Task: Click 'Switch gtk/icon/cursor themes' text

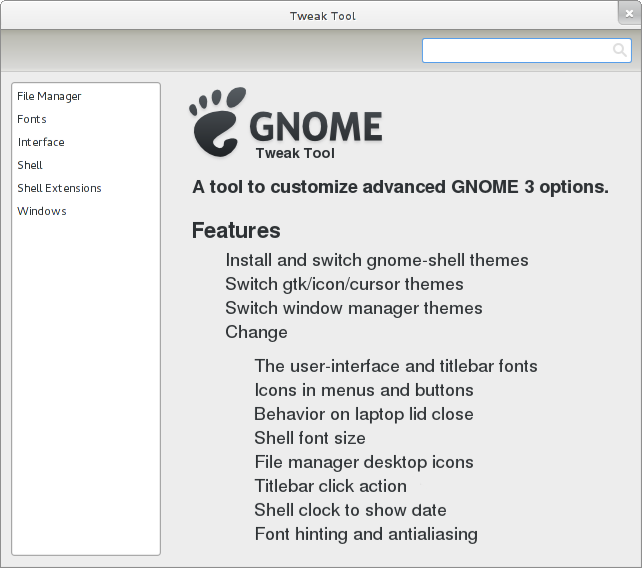Action: tap(344, 284)
